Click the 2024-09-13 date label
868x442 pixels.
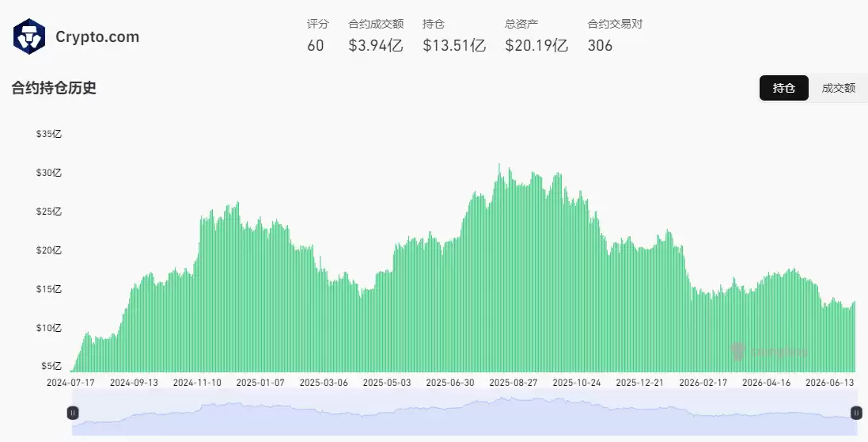[134, 383]
